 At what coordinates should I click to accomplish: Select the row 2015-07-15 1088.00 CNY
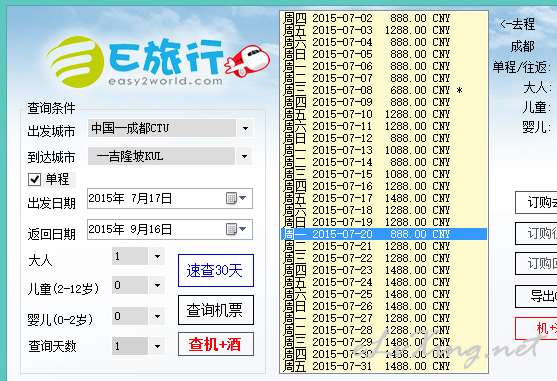(x=384, y=174)
